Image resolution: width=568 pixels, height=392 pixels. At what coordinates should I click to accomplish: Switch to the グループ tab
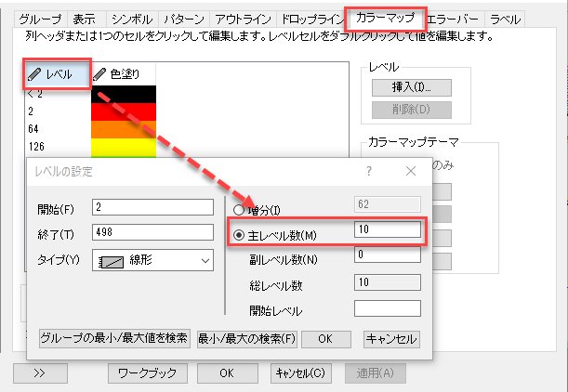41,19
